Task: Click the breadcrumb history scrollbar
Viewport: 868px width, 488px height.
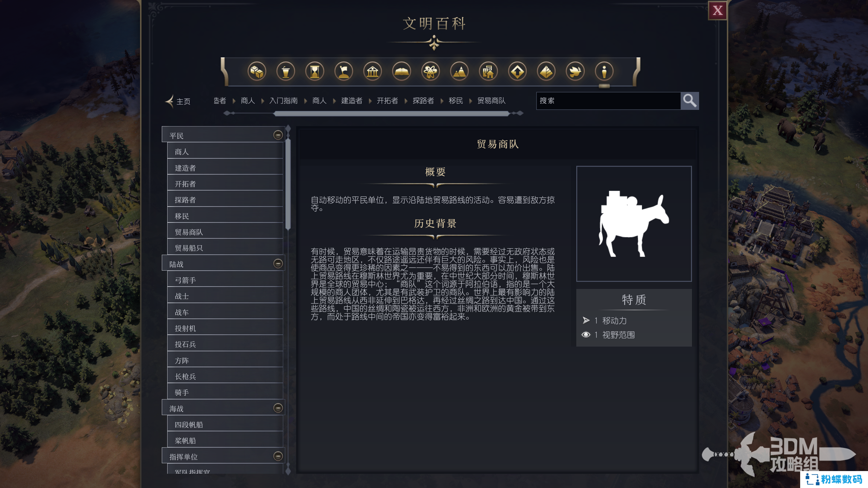Action: click(x=391, y=114)
